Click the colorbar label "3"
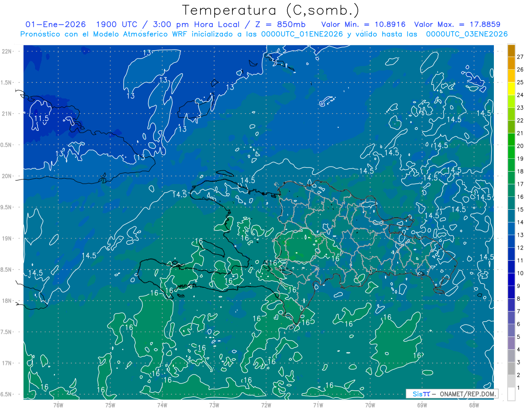The width and height of the screenshot is (532, 411). pos(519,363)
